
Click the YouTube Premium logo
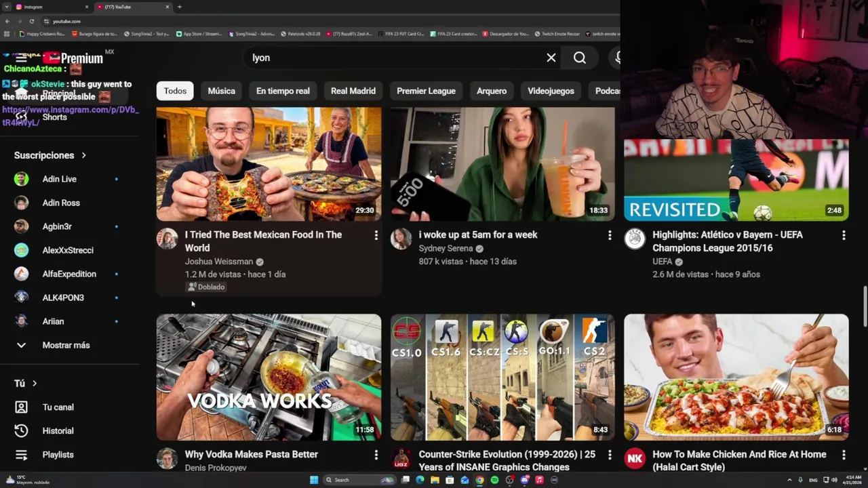73,58
